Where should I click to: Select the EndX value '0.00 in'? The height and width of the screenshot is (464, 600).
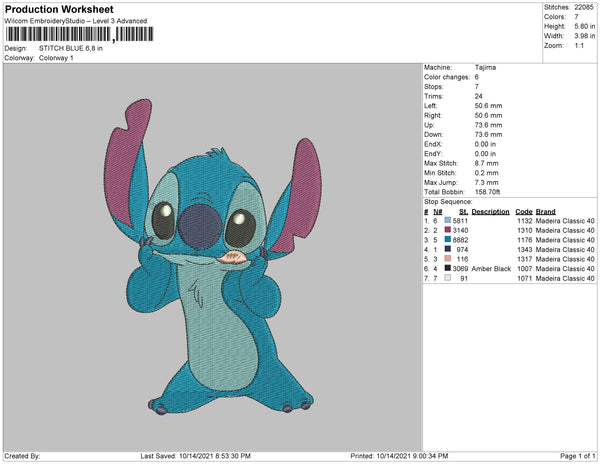pos(485,144)
